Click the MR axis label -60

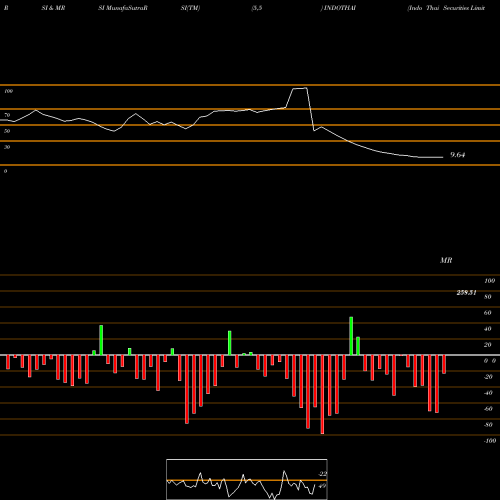(488, 409)
